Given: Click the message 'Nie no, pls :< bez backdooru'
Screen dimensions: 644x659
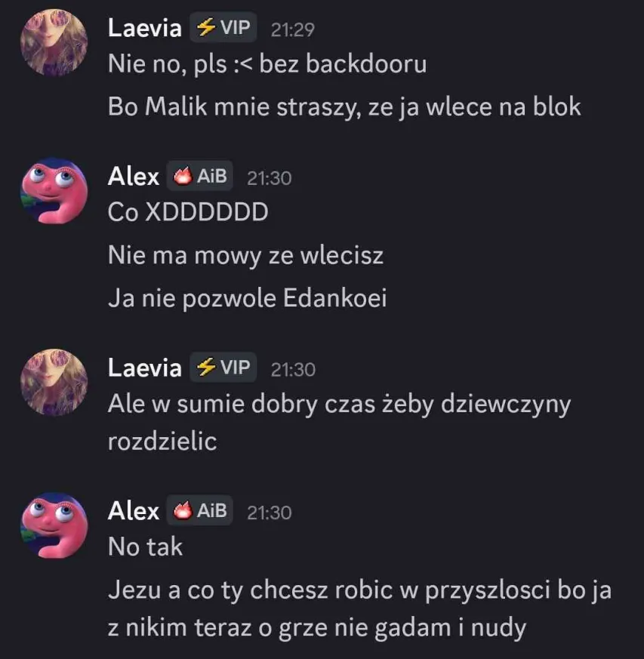Looking at the screenshot, I should (x=267, y=64).
